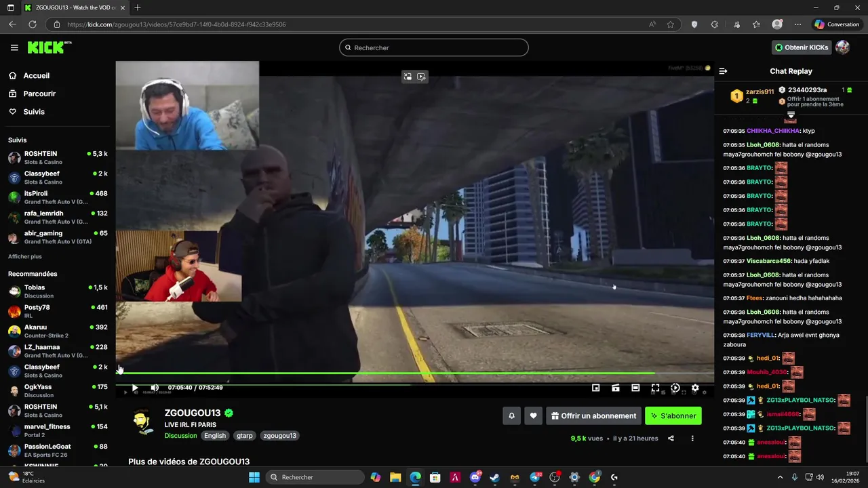Image resolution: width=868 pixels, height=488 pixels.
Task: Click the ZGOUGOU13 channel name
Action: pos(193,413)
